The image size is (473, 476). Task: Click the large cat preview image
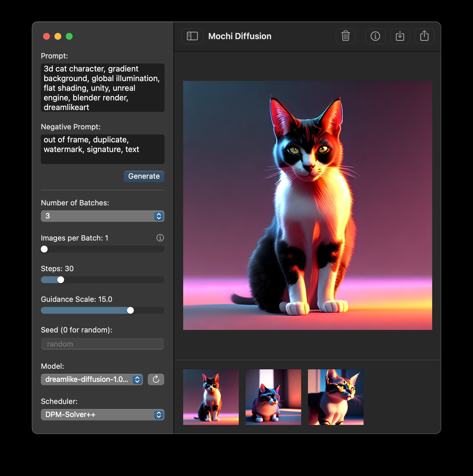308,205
